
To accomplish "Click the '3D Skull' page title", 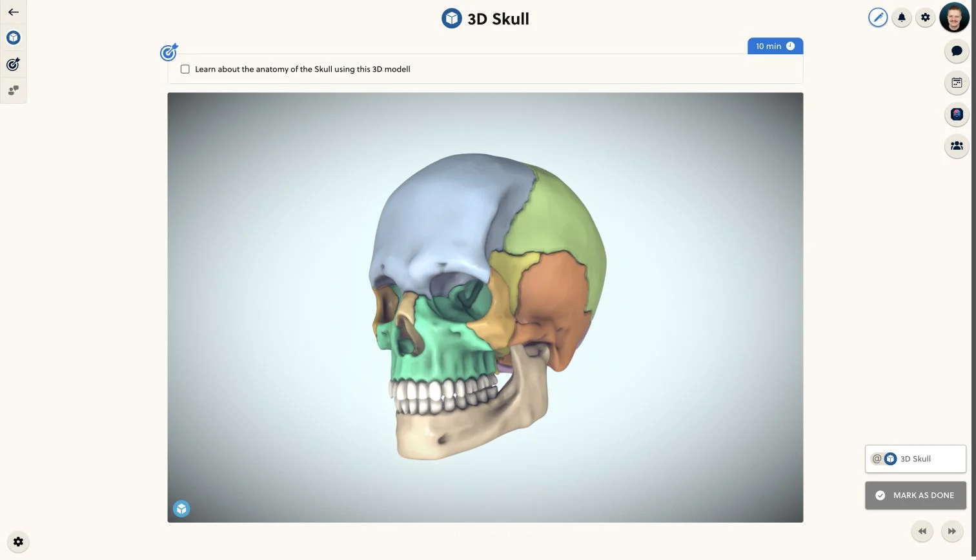I will (498, 19).
